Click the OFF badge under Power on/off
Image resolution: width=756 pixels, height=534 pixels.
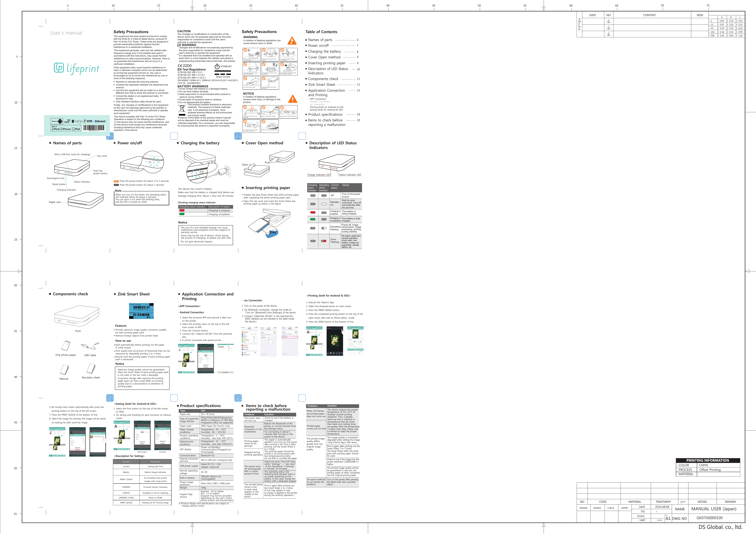(x=116, y=185)
